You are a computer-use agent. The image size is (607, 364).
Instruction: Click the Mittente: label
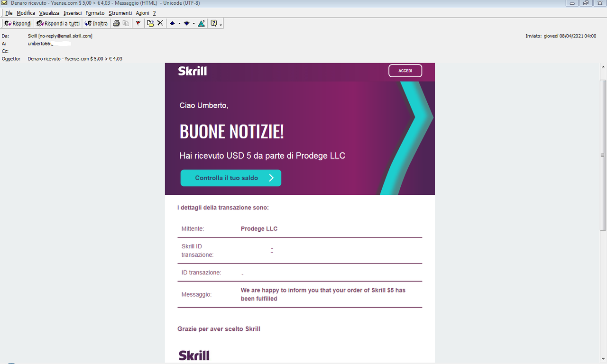(x=193, y=228)
